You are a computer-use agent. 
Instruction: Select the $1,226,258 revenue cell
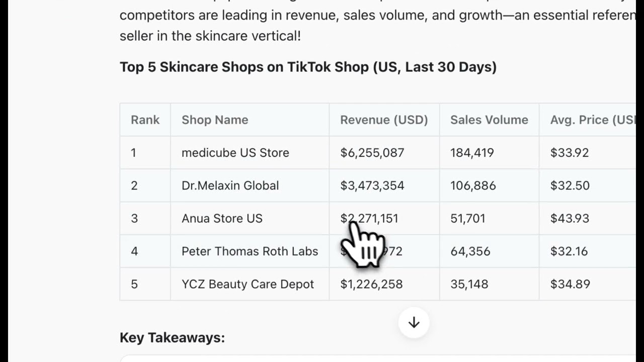point(371,284)
